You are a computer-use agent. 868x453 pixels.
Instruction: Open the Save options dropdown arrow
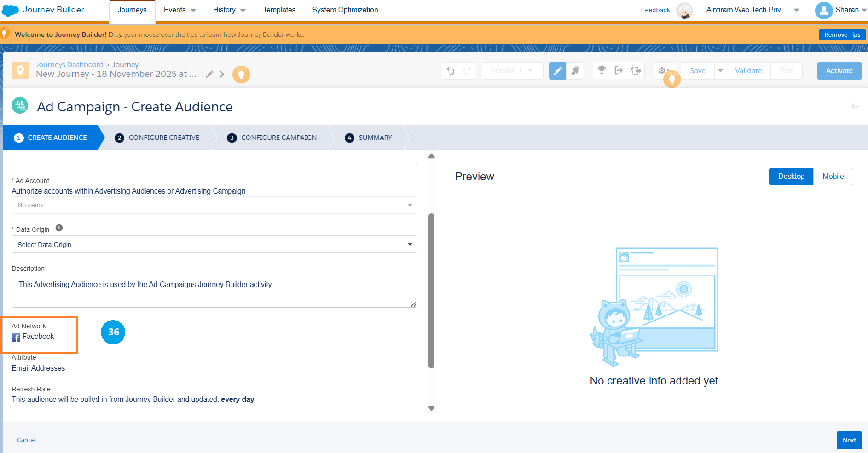[720, 71]
